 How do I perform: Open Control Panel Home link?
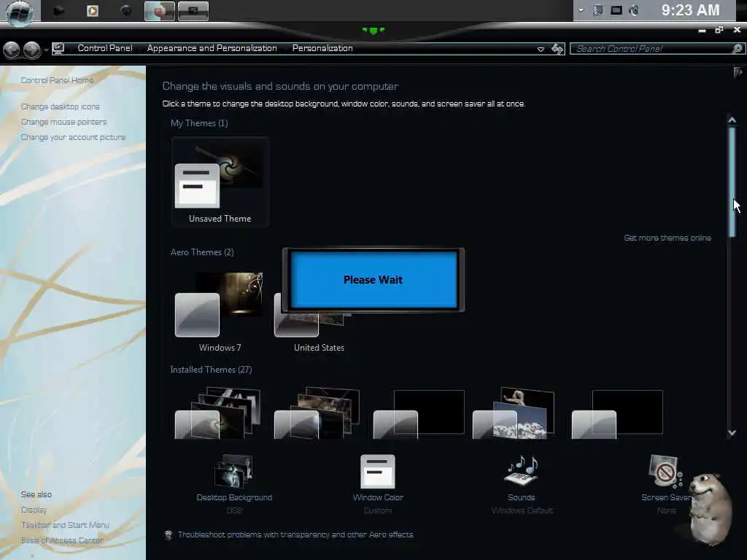(57, 80)
